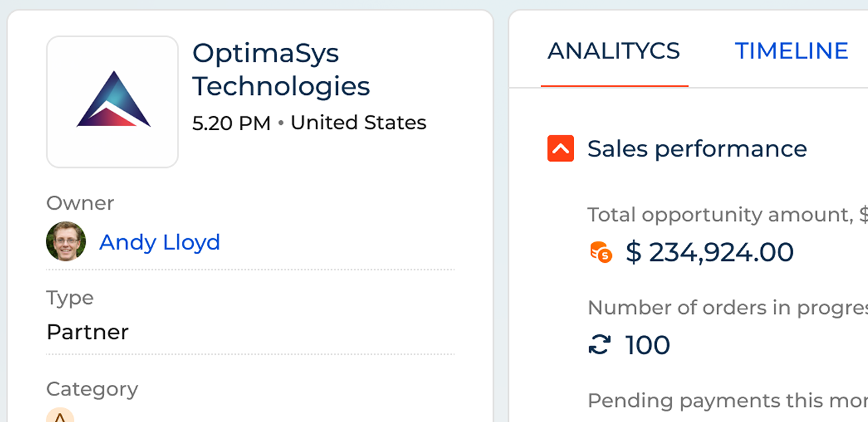Viewport: 868px width, 422px height.
Task: Click the orange Sales performance chevron icon
Action: [559, 148]
